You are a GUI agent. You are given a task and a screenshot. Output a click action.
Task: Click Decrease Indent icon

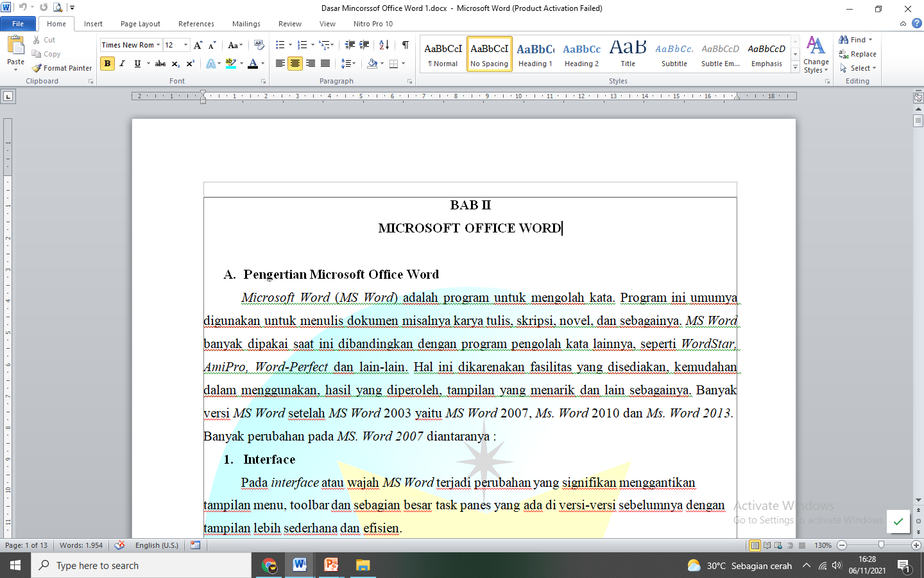(350, 45)
